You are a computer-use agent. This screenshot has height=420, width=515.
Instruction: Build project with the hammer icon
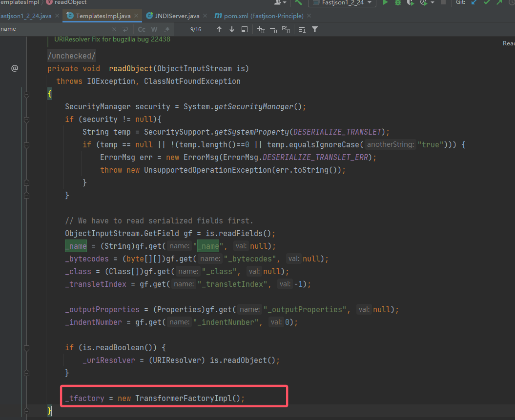tap(298, 2)
